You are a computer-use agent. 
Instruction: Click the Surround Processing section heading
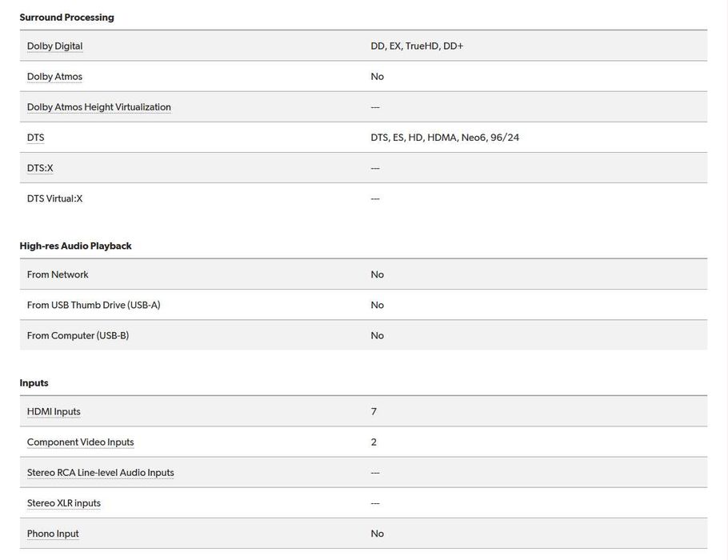pos(66,18)
